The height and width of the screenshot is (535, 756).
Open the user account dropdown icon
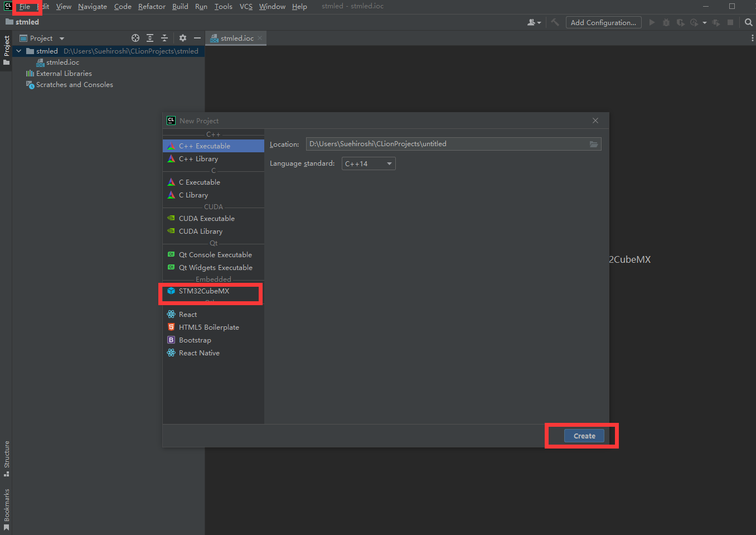coord(534,22)
